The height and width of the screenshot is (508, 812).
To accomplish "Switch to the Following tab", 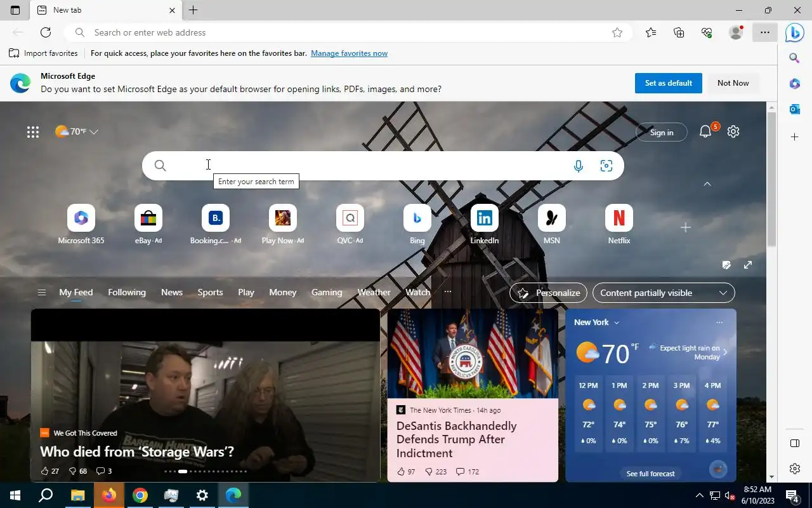I will 127,292.
